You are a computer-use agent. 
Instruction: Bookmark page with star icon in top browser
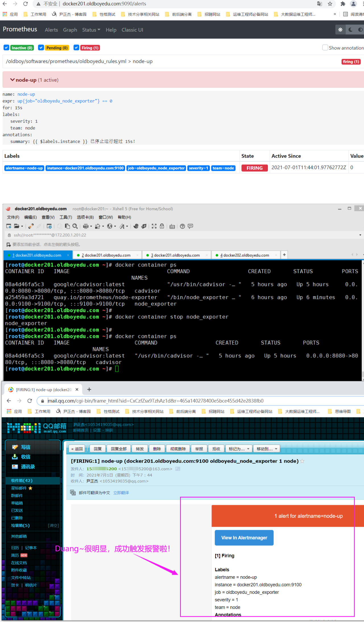(330, 4)
